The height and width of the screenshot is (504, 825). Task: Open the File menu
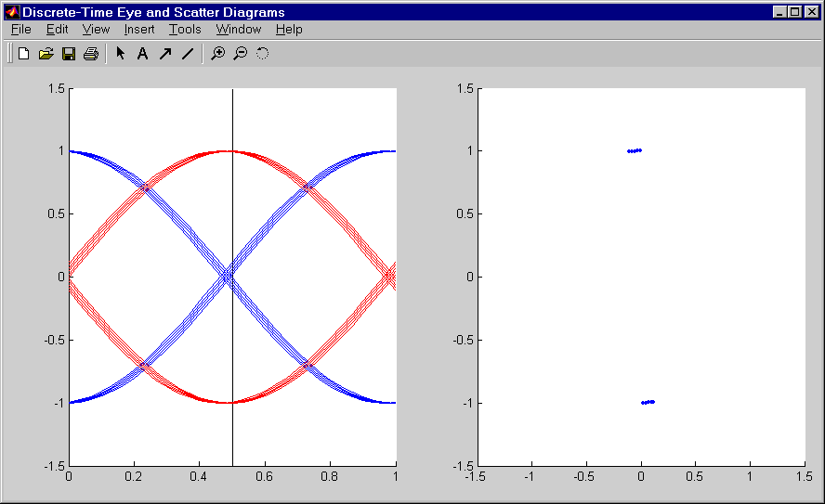[x=21, y=29]
